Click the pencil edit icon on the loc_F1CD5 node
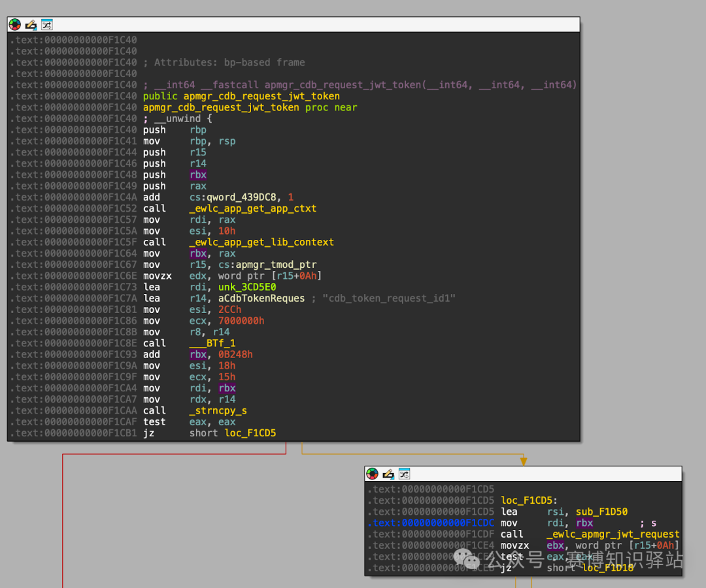The width and height of the screenshot is (706, 588). (388, 473)
